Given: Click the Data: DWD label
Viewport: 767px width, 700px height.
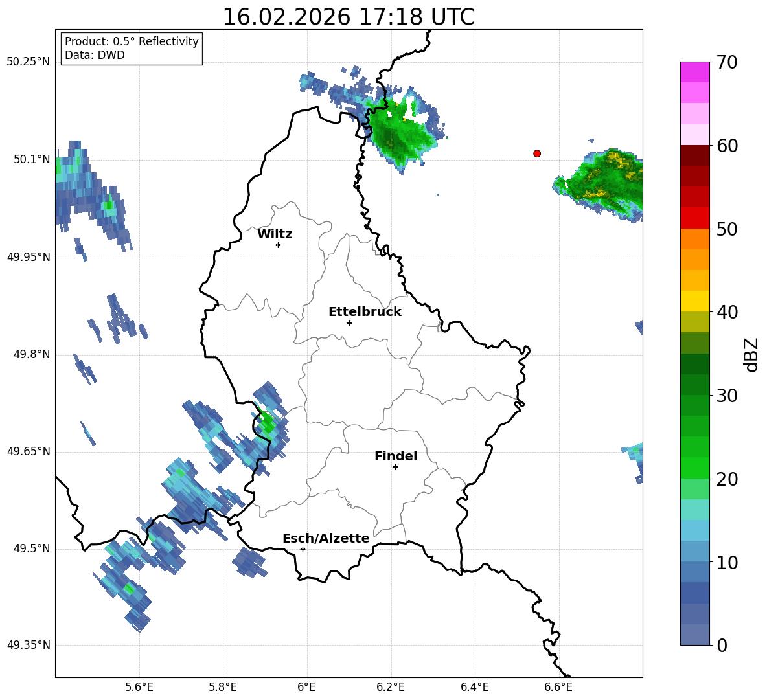Looking at the screenshot, I should [95, 55].
